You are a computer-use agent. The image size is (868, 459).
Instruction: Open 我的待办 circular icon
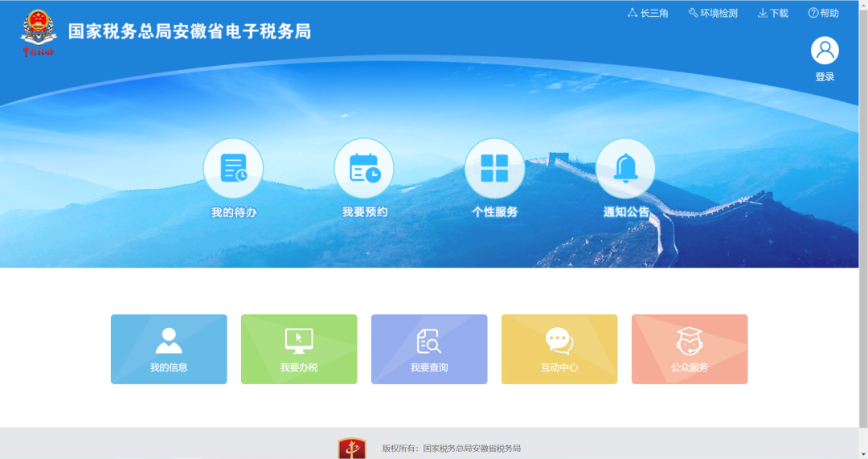(233, 168)
